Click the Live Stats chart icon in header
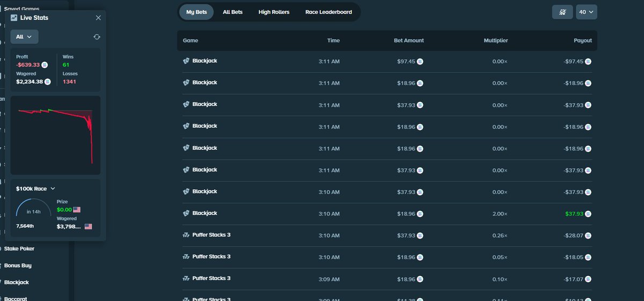The image size is (644, 301). point(14,18)
